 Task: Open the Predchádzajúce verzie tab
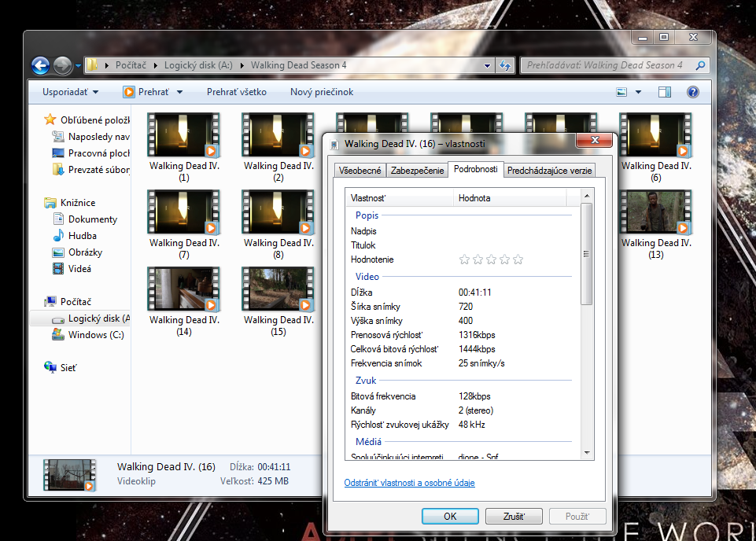point(549,170)
